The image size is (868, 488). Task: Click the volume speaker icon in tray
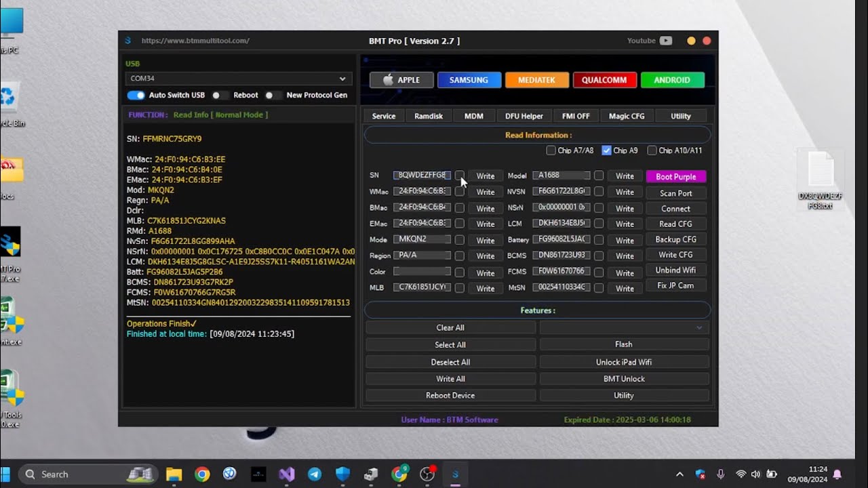[x=756, y=474]
